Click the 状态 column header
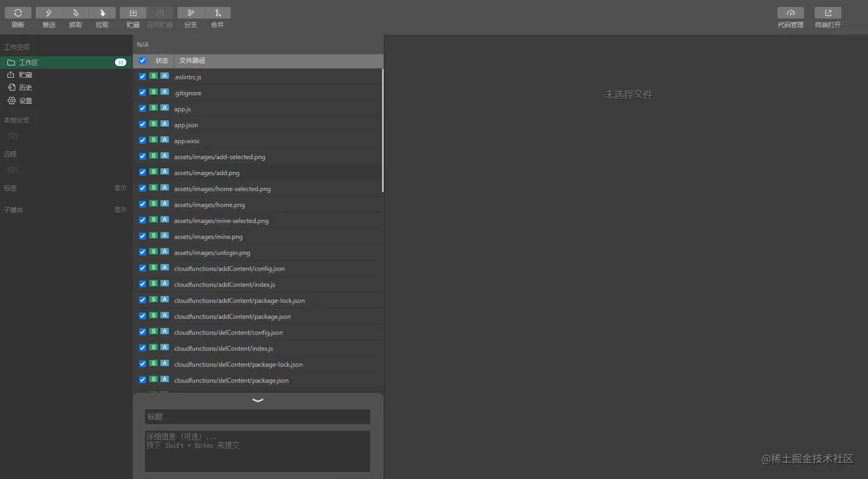This screenshot has height=479, width=868. 162,61
